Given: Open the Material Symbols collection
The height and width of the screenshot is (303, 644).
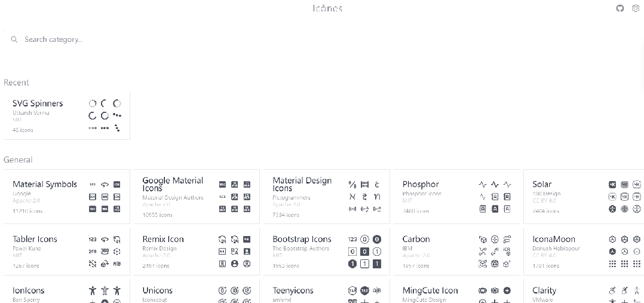Looking at the screenshot, I should point(67,197).
